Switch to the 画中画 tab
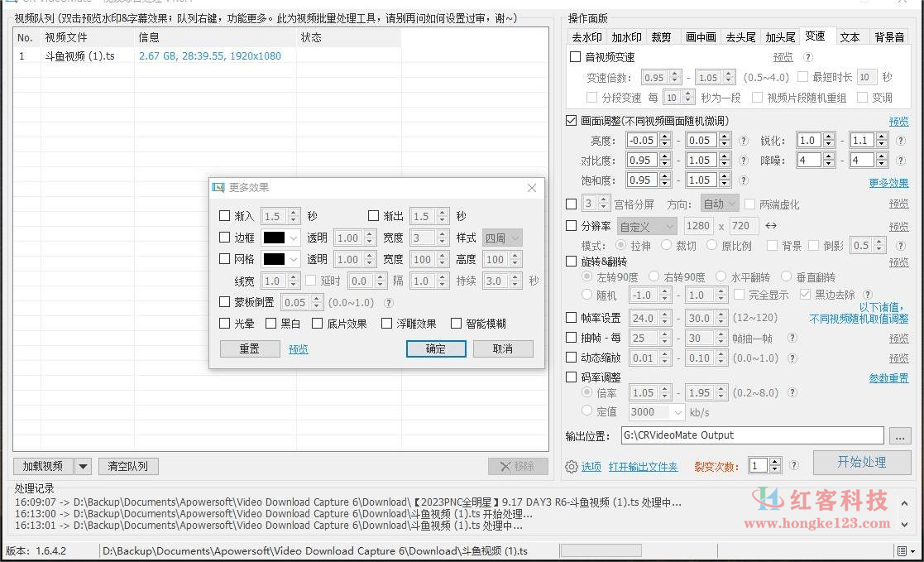 coord(701,37)
